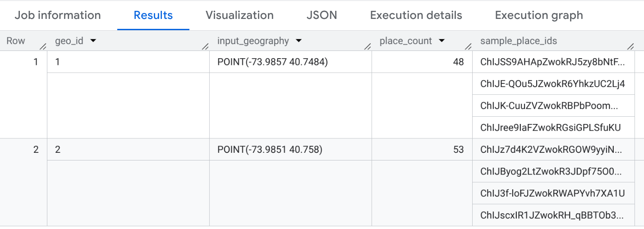Viewport: 644px width, 229px height.
Task: Open the place_count column dropdown arrow
Action: (x=442, y=41)
